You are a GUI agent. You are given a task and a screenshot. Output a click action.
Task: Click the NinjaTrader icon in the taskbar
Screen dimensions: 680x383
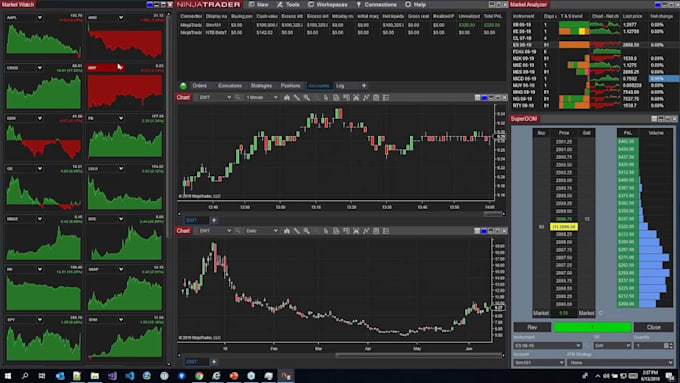286,376
